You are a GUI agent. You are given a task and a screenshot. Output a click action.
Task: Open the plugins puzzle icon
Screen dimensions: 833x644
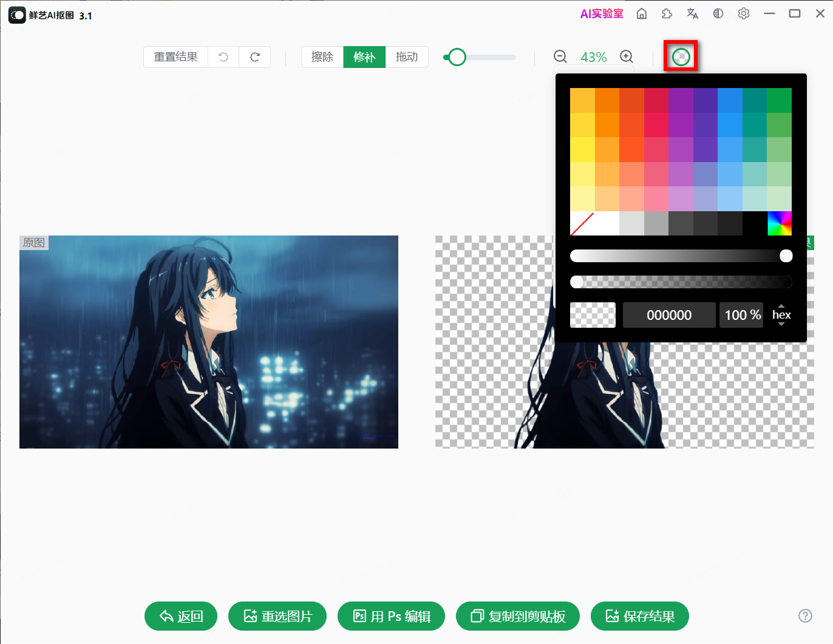667,14
